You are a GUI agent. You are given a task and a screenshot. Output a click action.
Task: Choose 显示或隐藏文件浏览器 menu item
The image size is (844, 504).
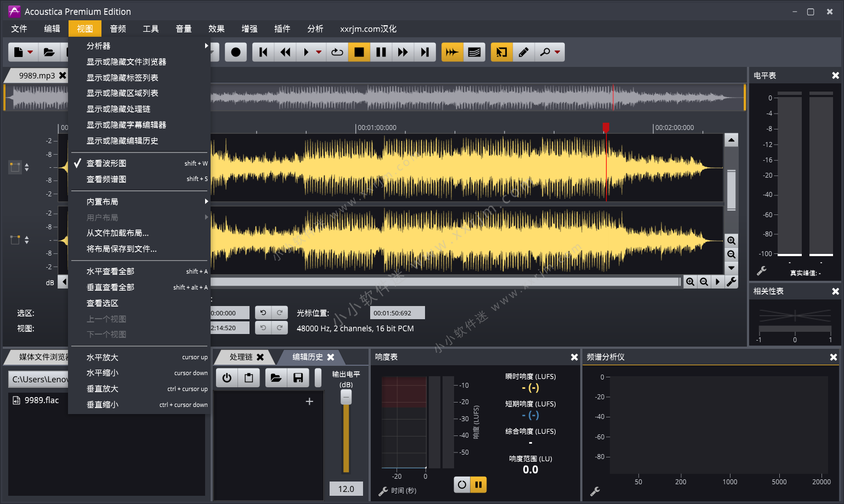(x=139, y=62)
